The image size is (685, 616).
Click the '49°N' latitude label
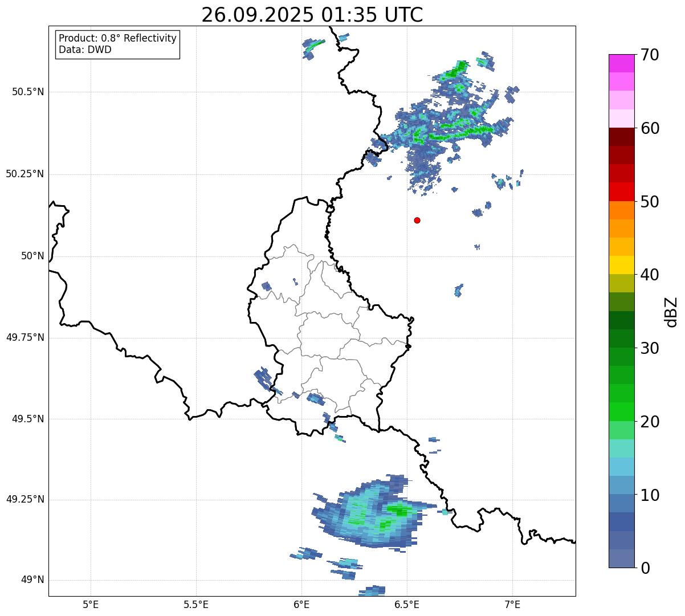tap(32, 580)
